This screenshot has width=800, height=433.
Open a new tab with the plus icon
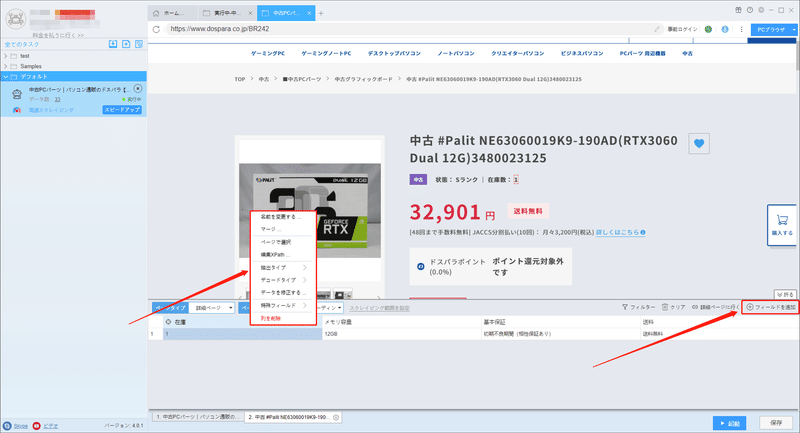click(x=321, y=13)
